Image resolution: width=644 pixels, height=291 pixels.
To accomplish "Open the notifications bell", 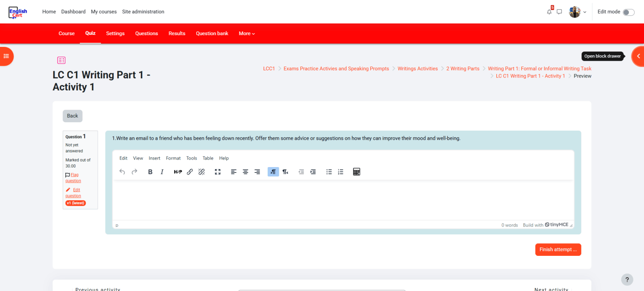I will tap(549, 12).
